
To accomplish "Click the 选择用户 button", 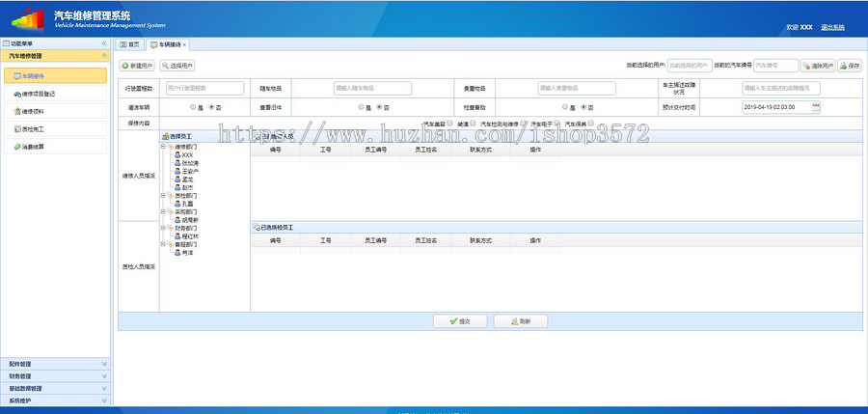I will click(177, 66).
